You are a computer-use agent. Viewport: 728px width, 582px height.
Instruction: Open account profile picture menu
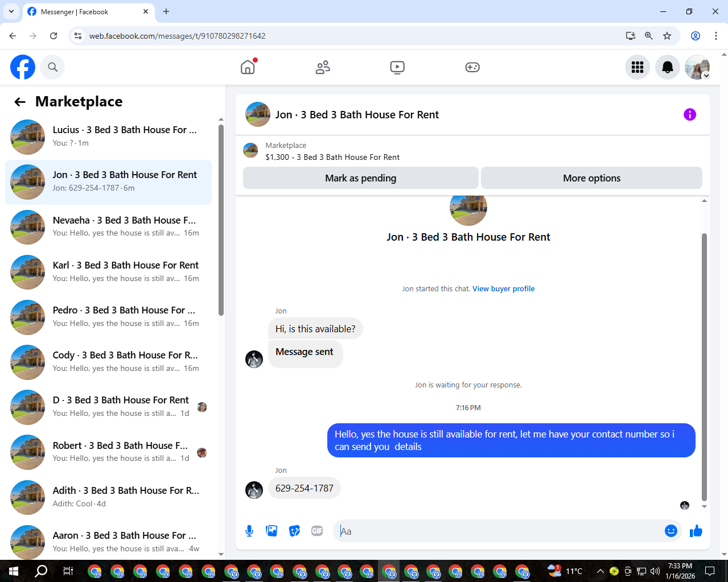[x=697, y=67]
